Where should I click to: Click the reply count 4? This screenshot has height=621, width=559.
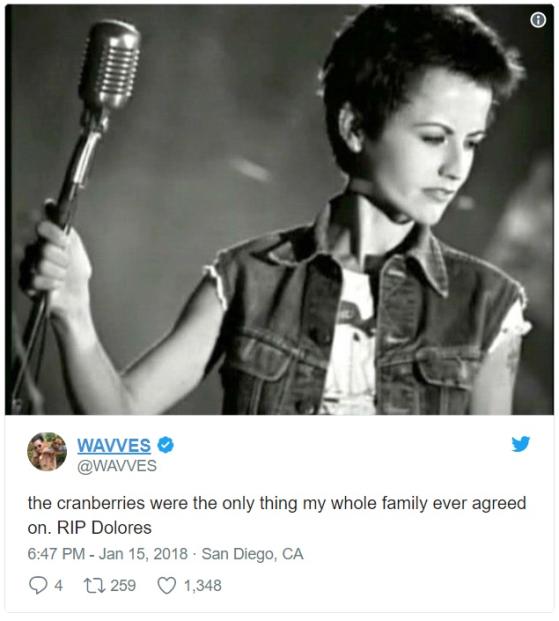(58, 585)
